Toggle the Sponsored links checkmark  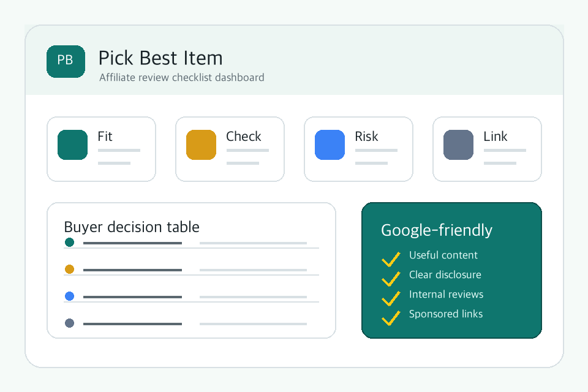click(391, 318)
